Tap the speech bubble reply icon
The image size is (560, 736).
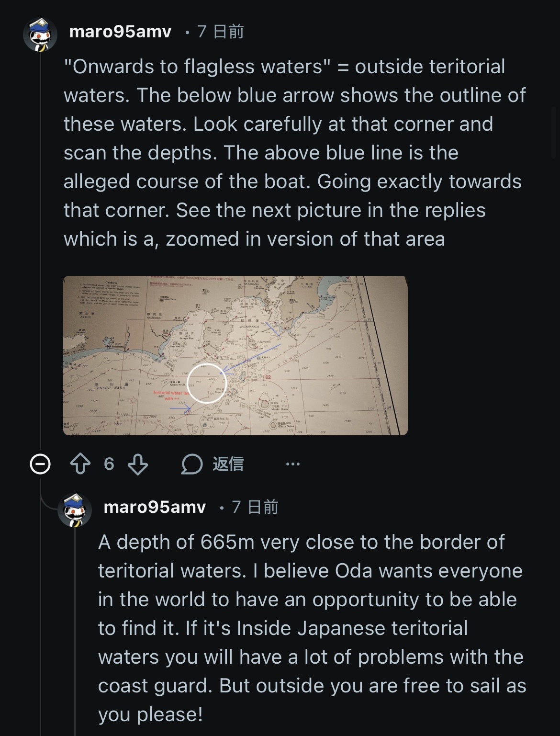tap(192, 464)
